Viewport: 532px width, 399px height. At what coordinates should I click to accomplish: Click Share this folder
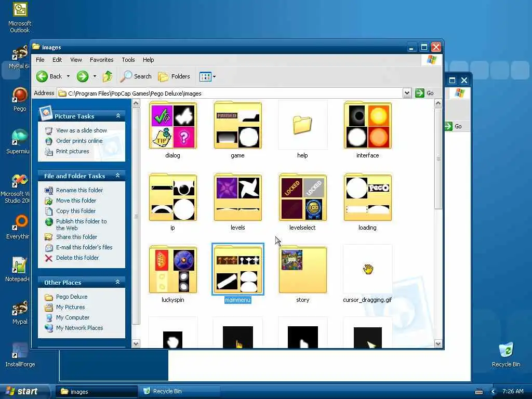[x=77, y=237]
